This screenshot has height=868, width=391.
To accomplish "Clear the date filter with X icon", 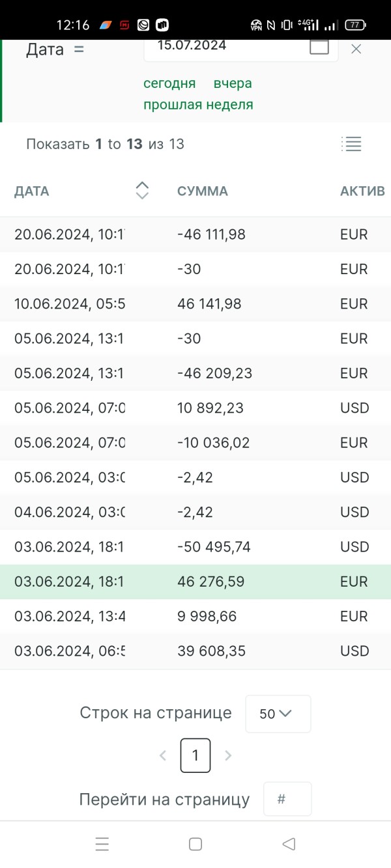I will (356, 49).
